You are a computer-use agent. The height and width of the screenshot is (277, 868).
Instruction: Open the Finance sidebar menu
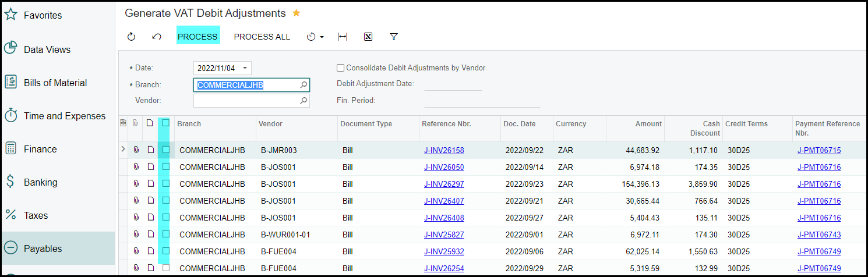tap(40, 149)
